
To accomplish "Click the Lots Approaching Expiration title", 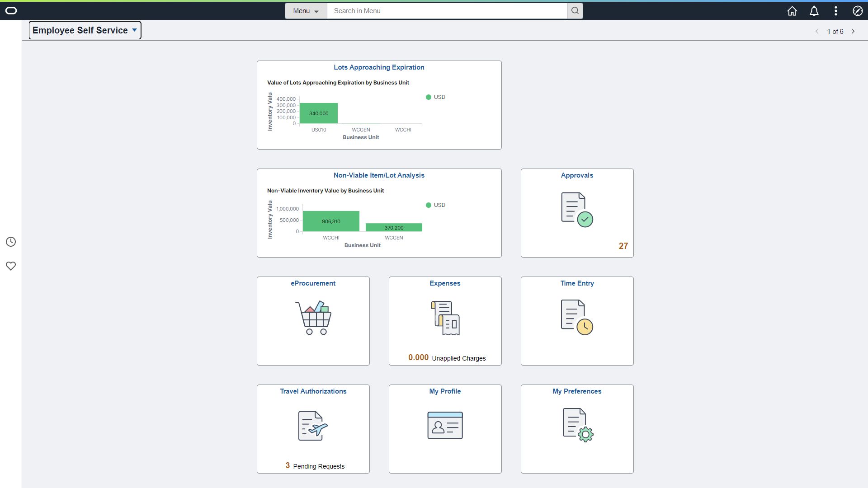I will coord(379,67).
